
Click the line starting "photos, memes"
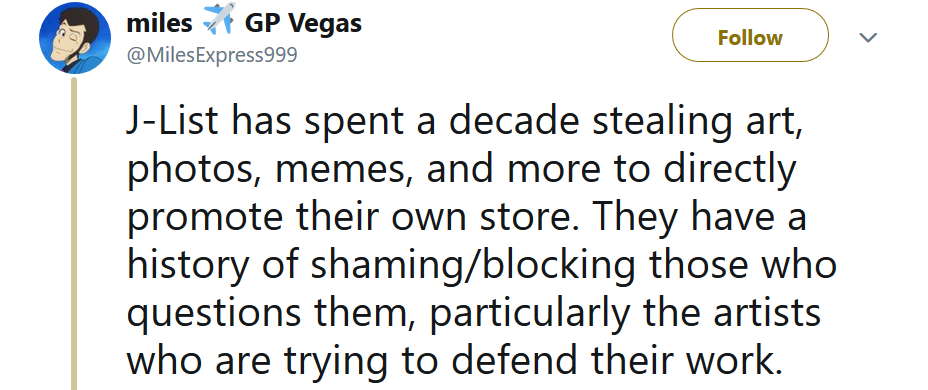[x=462, y=169]
